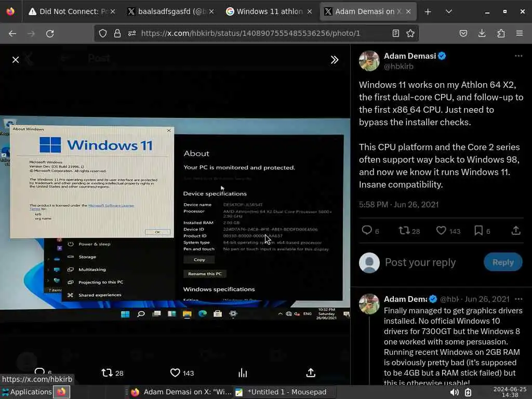The image size is (532, 399).
Task: Bookmark this page with the star icon
Action: click(x=410, y=33)
